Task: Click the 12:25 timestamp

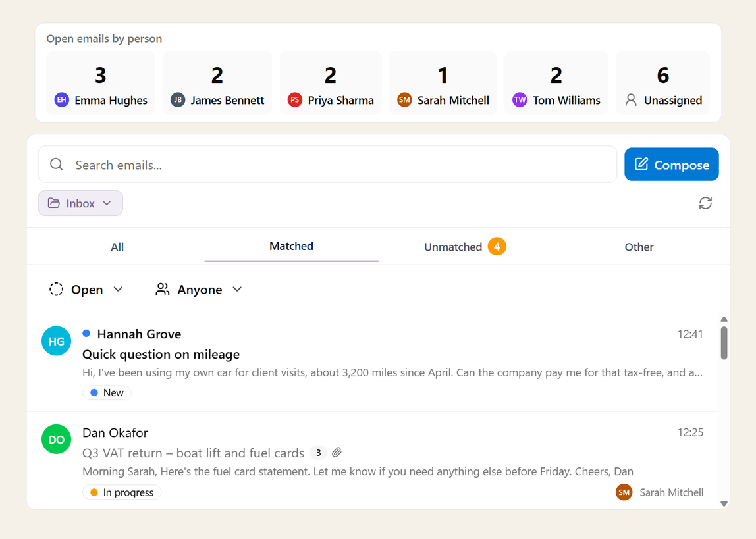Action: click(x=690, y=432)
